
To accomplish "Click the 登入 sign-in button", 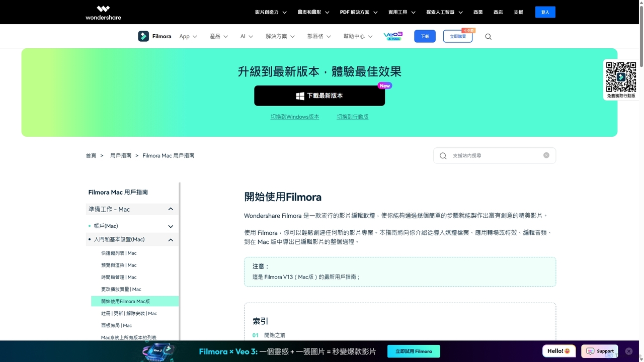I will 545,12.
